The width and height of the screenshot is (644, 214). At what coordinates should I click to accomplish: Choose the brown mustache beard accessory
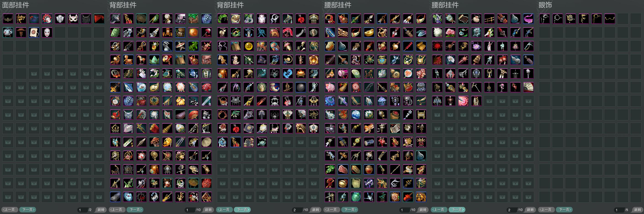pos(21,32)
